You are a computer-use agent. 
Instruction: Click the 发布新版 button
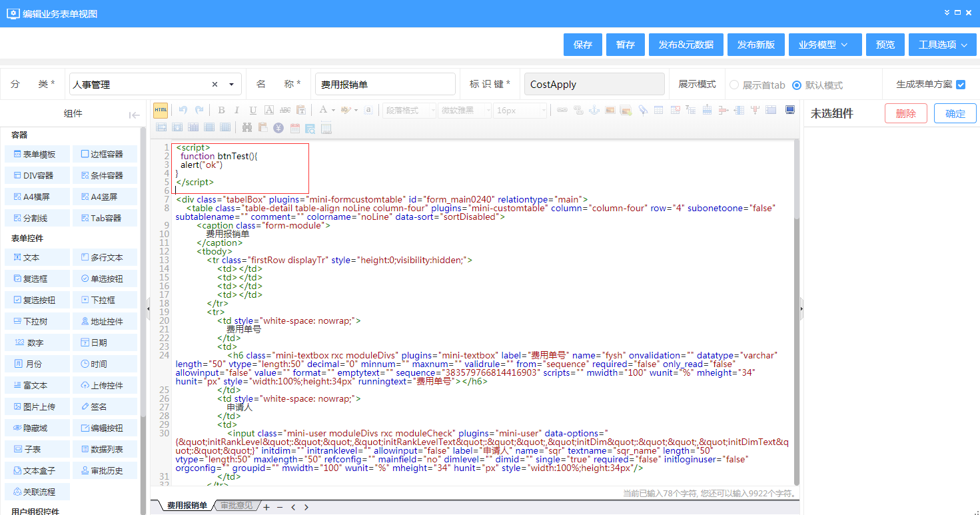[x=756, y=45]
